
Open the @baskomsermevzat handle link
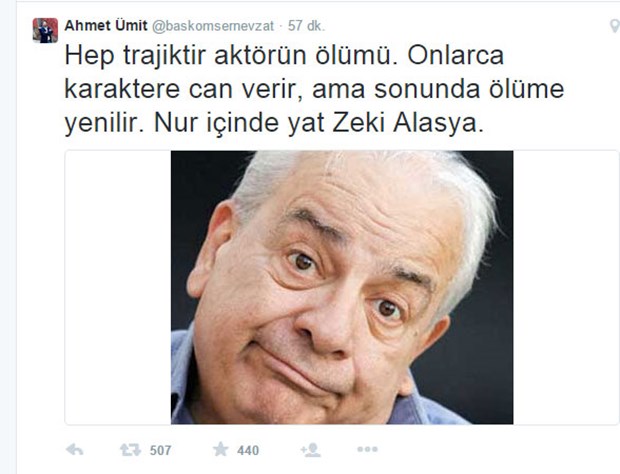[213, 26]
